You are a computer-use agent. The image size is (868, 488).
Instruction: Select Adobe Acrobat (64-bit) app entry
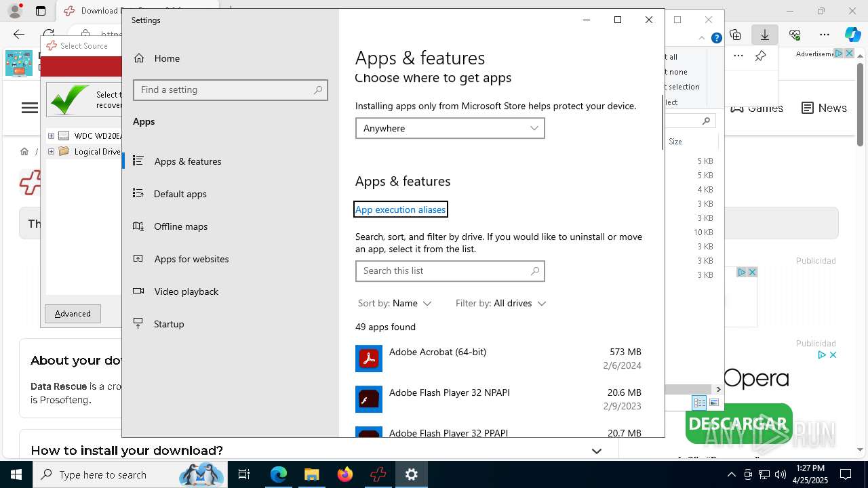click(498, 359)
